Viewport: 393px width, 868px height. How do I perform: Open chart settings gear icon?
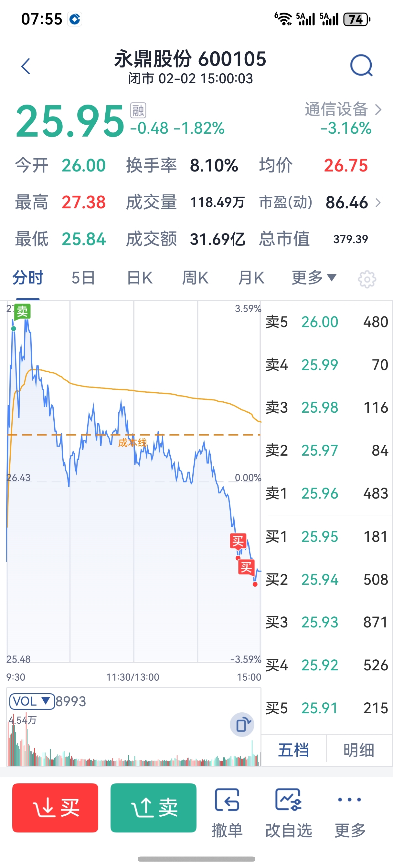[367, 279]
